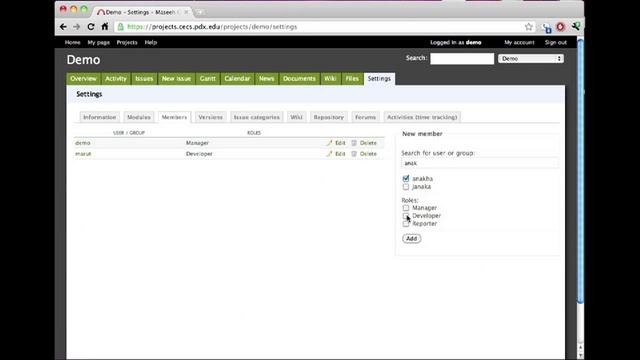Switch to the Wiki settings tab
Screen dimensions: 640x360
[x=296, y=117]
